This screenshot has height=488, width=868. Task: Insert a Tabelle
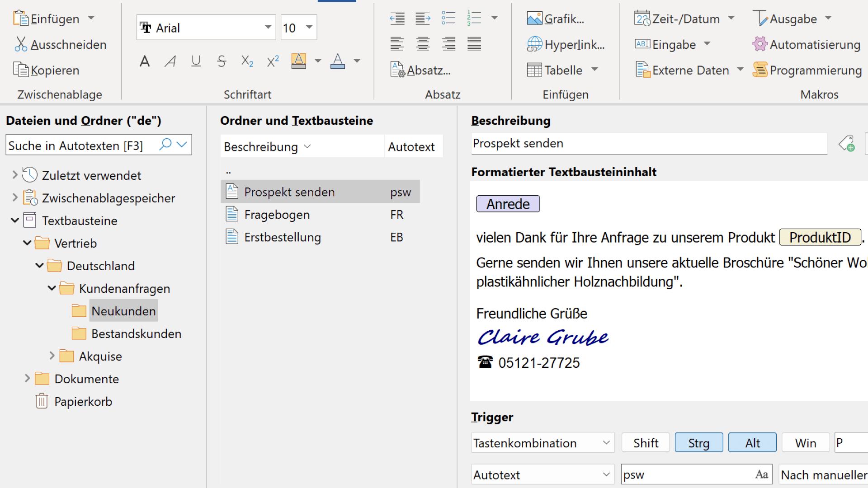pyautogui.click(x=555, y=70)
